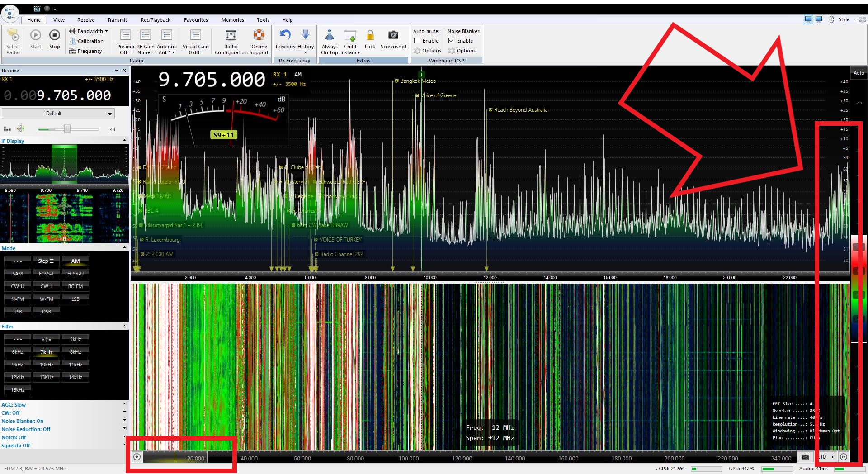The width and height of the screenshot is (868, 474).
Task: Choose the 10kHz filter button
Action: pos(47,365)
